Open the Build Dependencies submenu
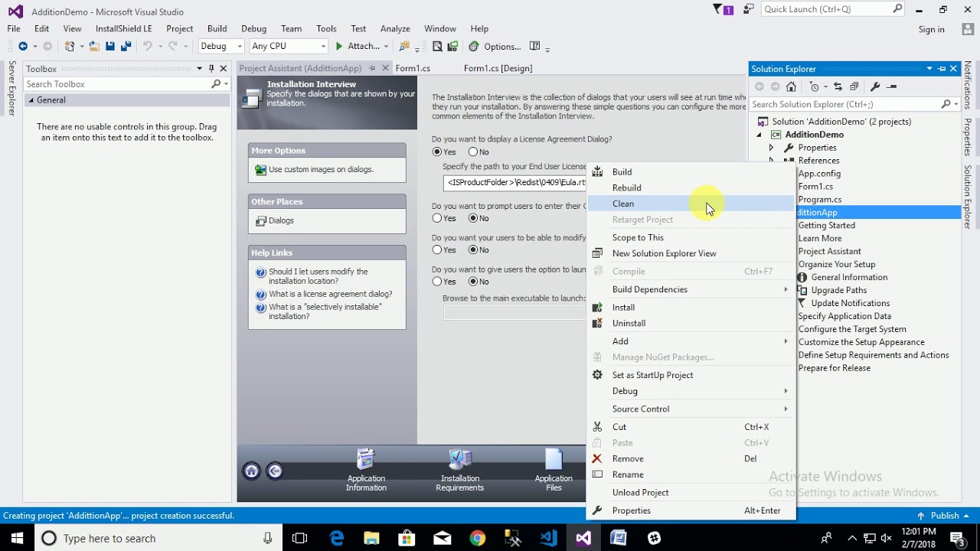 pyautogui.click(x=692, y=289)
